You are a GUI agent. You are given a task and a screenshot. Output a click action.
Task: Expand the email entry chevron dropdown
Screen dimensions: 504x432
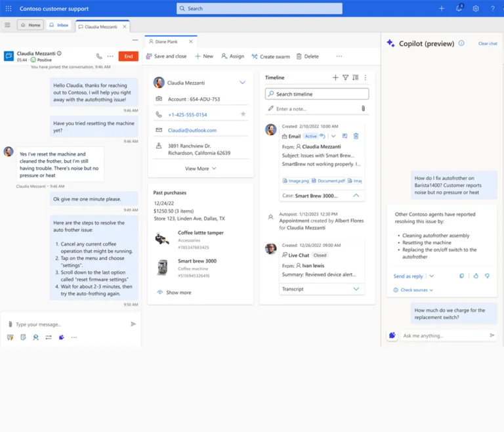pos(333,136)
